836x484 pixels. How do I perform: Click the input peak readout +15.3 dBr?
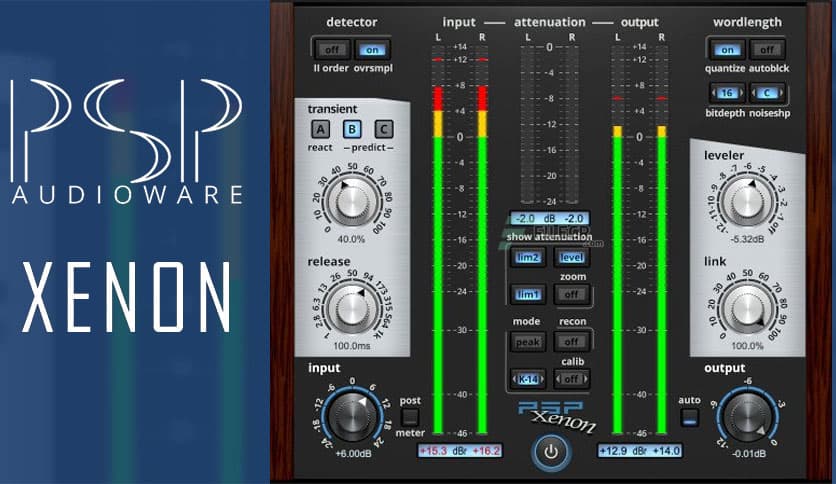coord(460,451)
